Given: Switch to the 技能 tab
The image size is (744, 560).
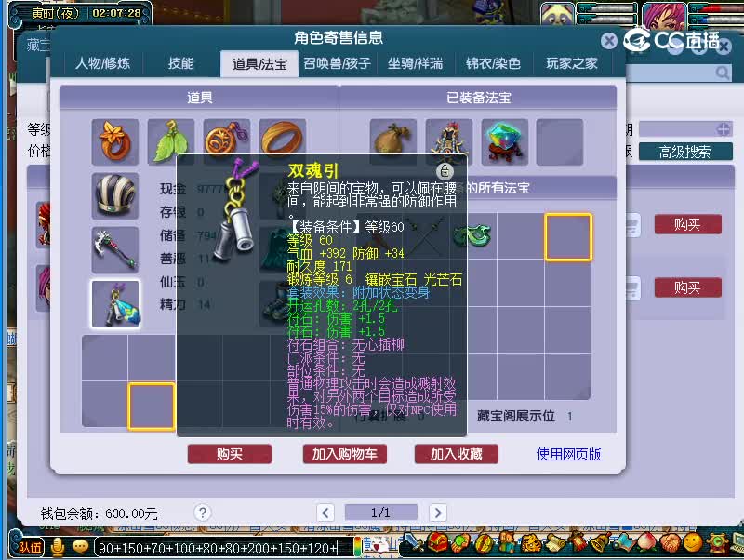Looking at the screenshot, I should (180, 63).
